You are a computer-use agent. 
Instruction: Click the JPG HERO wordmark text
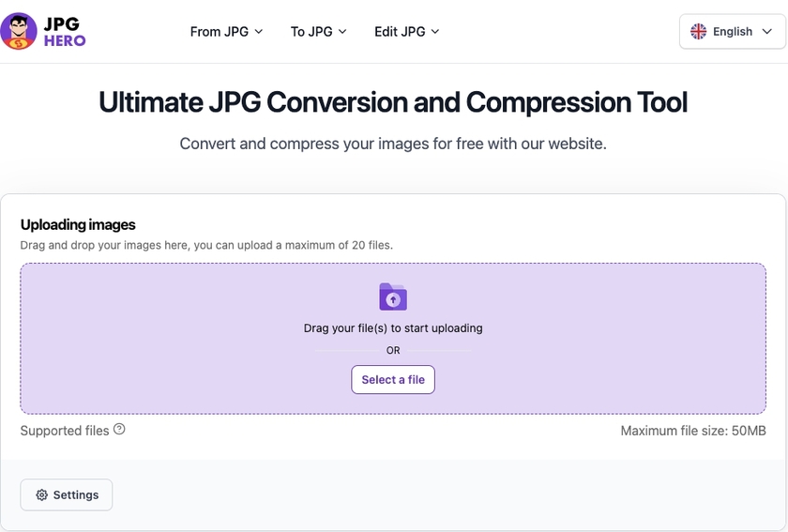point(64,32)
